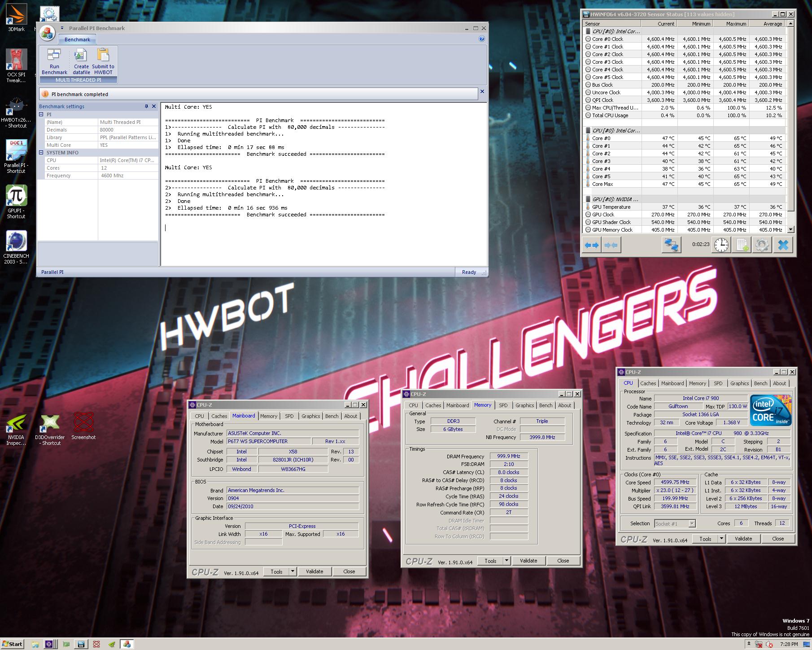Viewport: 812px width, 650px height.
Task: Open Tools dropdown arrow in CPU-Z Memory window
Action: (x=506, y=561)
